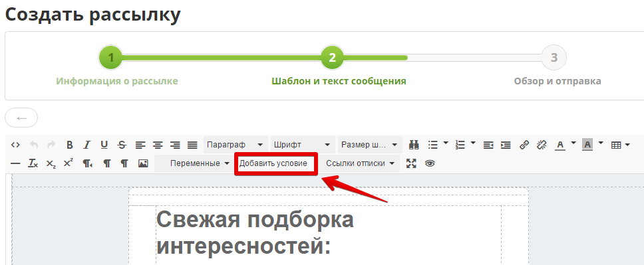Show block paragraph marks

pos(107,163)
